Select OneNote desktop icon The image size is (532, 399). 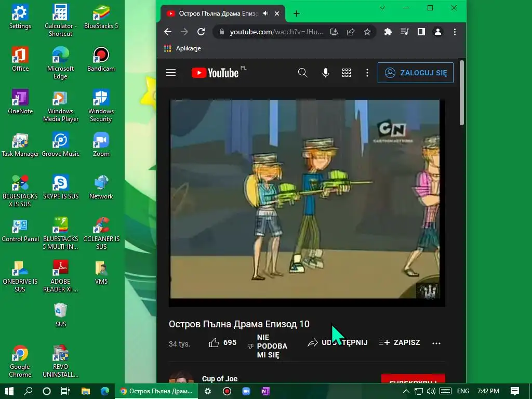click(x=20, y=102)
